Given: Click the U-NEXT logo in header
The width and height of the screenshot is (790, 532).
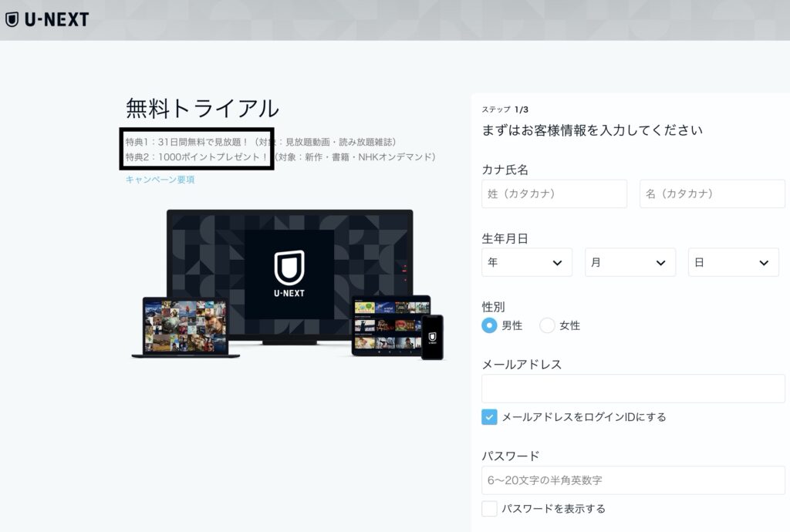Looking at the screenshot, I should point(47,19).
